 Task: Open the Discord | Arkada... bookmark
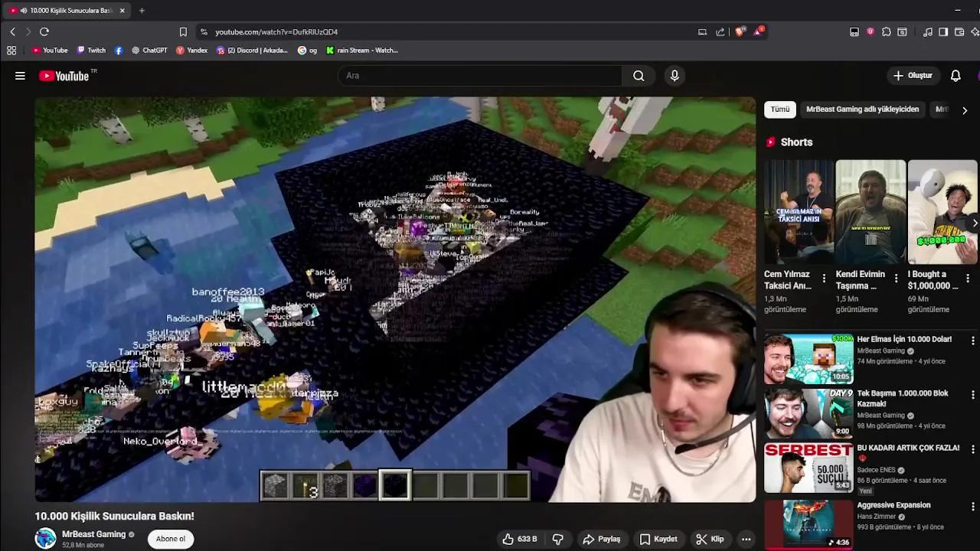click(252, 51)
